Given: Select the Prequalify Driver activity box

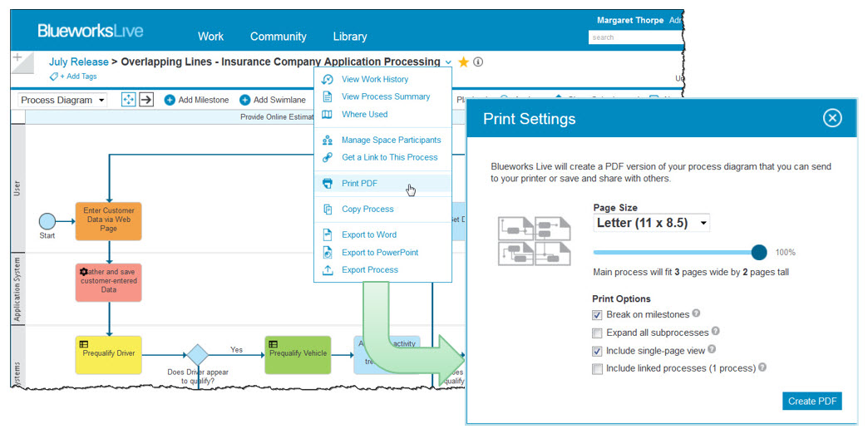Looking at the screenshot, I should coord(108,355).
